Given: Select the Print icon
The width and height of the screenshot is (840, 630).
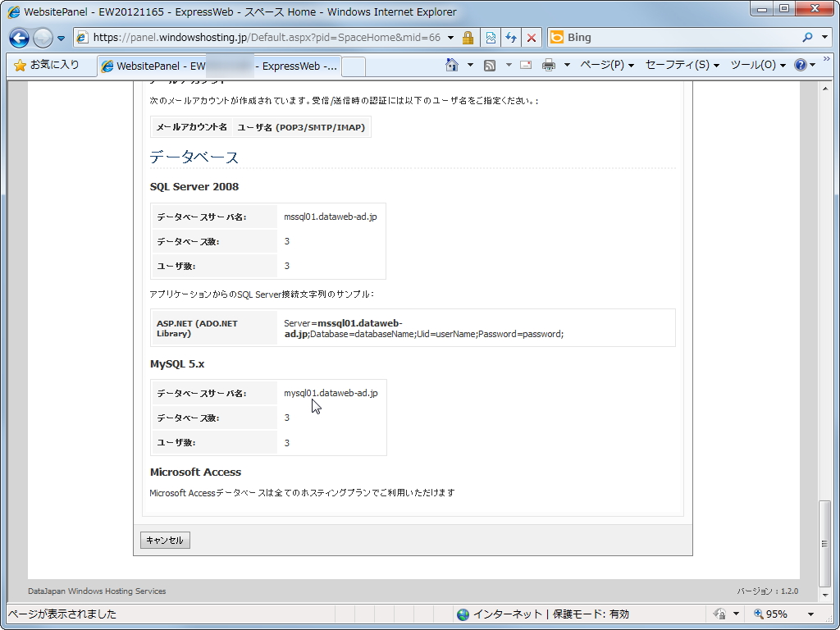Looking at the screenshot, I should [549, 66].
